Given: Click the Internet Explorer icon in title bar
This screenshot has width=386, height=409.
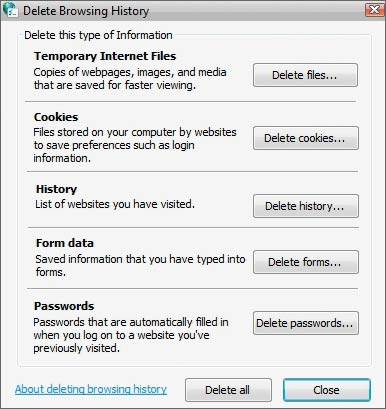Looking at the screenshot, I should (x=10, y=10).
